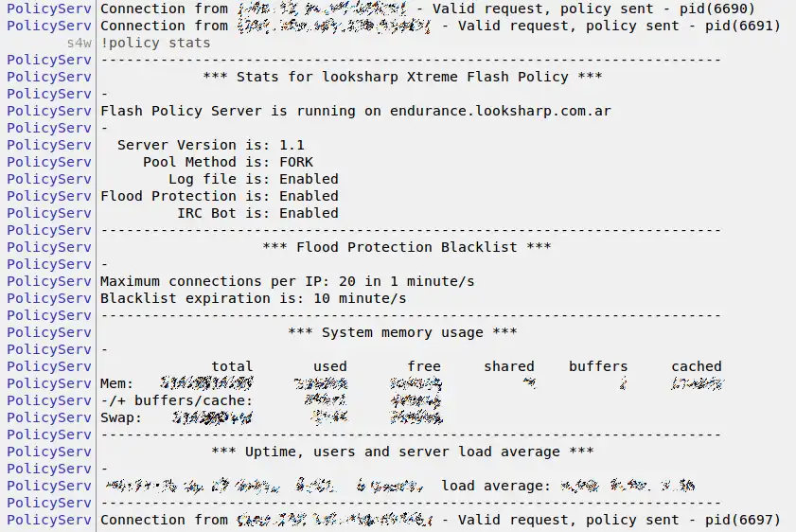
Task: Click the "!policy stats" command message
Action: point(155,43)
